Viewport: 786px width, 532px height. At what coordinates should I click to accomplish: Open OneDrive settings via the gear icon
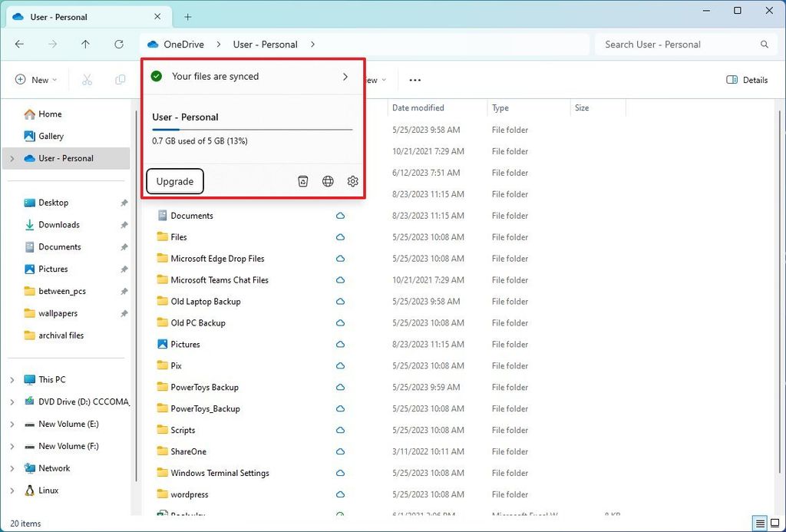tap(352, 181)
